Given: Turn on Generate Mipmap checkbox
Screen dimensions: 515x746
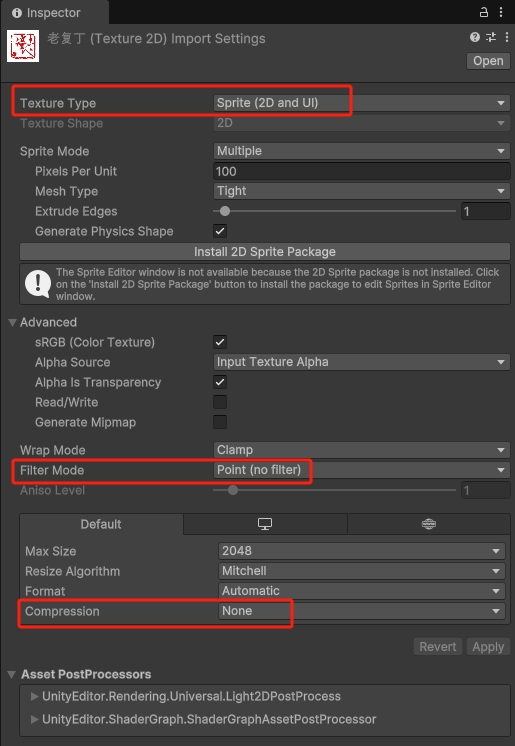Looking at the screenshot, I should 220,422.
